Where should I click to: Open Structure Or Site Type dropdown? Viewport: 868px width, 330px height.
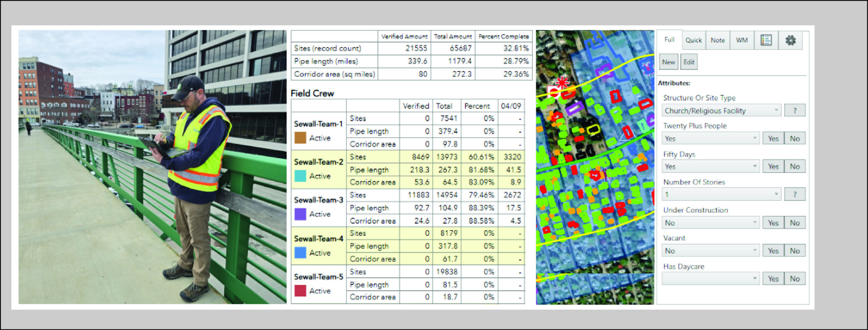tap(721, 111)
